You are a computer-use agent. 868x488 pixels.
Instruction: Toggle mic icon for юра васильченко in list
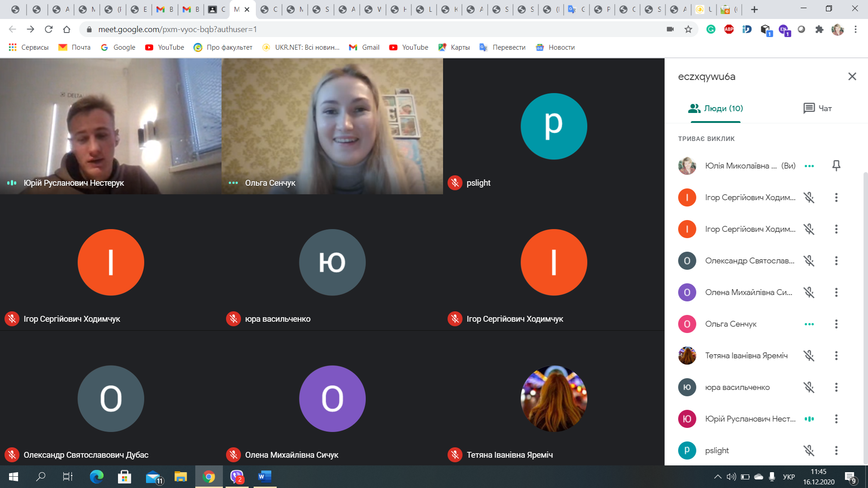click(809, 387)
